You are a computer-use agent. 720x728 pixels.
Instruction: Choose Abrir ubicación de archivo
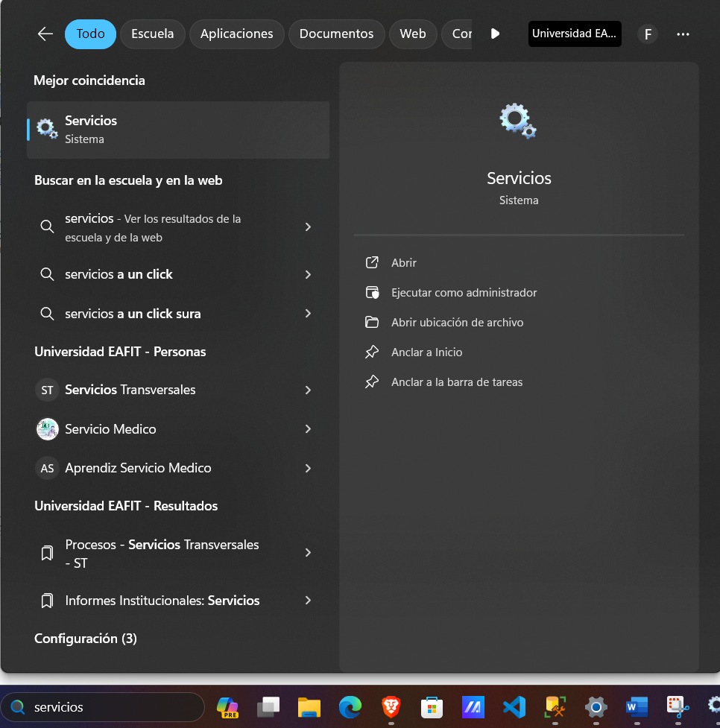[x=457, y=322]
